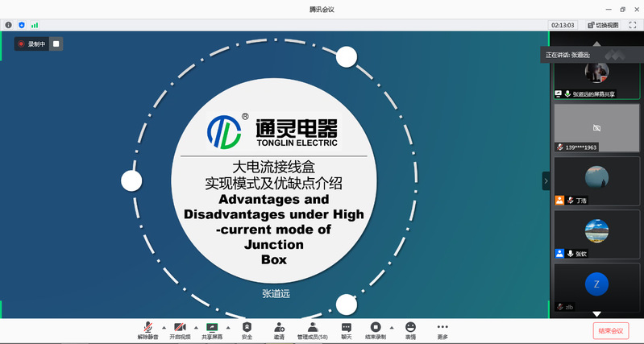The image size is (644, 344).
Task: Open the chat (聊天) icon
Action: click(x=346, y=327)
